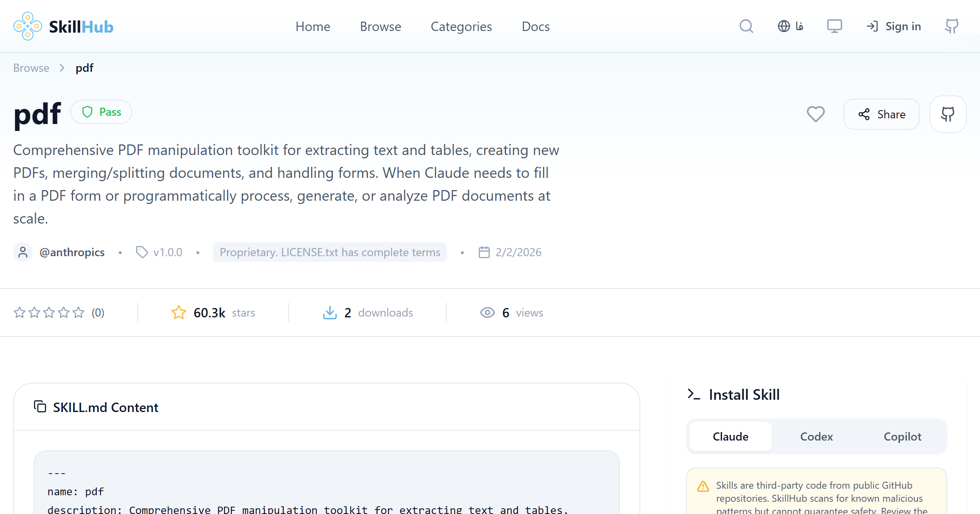Screen dimensions: 980x514
Task: Open GitHub icon in top navbar
Action: [x=951, y=27]
